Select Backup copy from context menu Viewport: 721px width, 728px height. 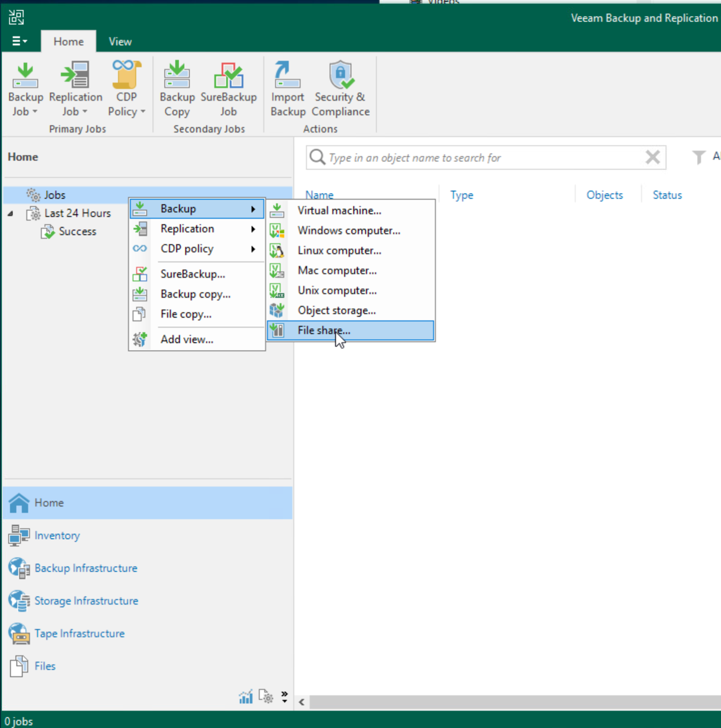(197, 294)
